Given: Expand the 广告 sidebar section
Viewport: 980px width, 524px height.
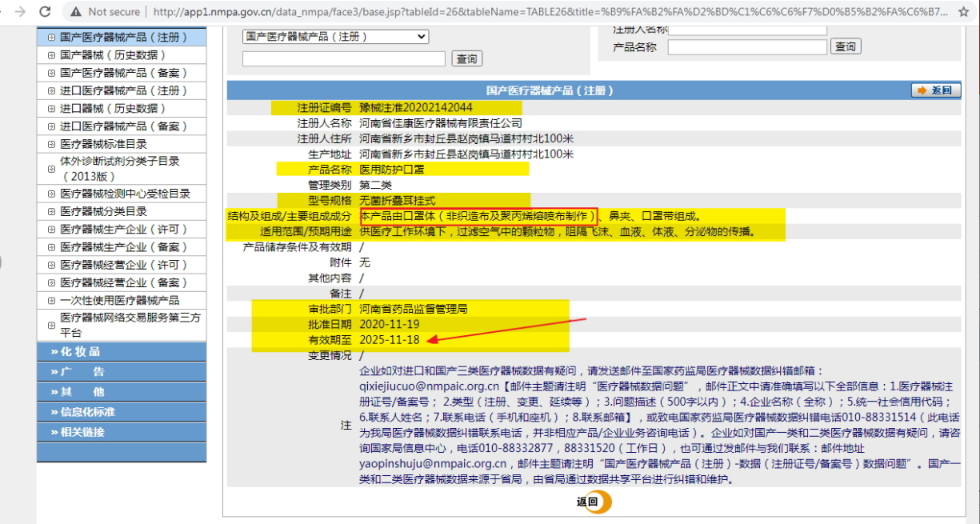Looking at the screenshot, I should pyautogui.click(x=122, y=372).
